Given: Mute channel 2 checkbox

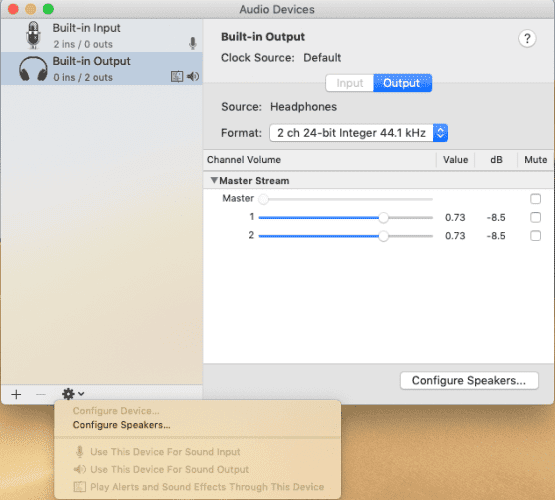Looking at the screenshot, I should pyautogui.click(x=535, y=236).
